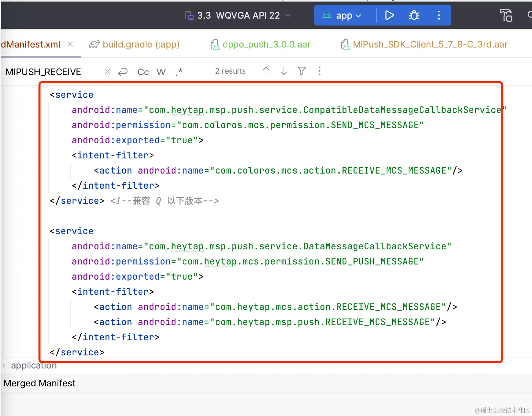Switch to the Manifest.xml tab
The image size is (532, 416).
click(x=30, y=44)
